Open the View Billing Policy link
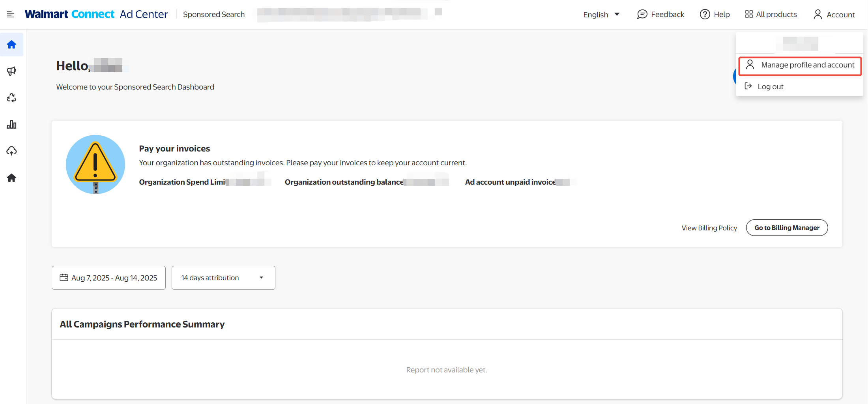Screen dimensions: 868x404 (709, 228)
